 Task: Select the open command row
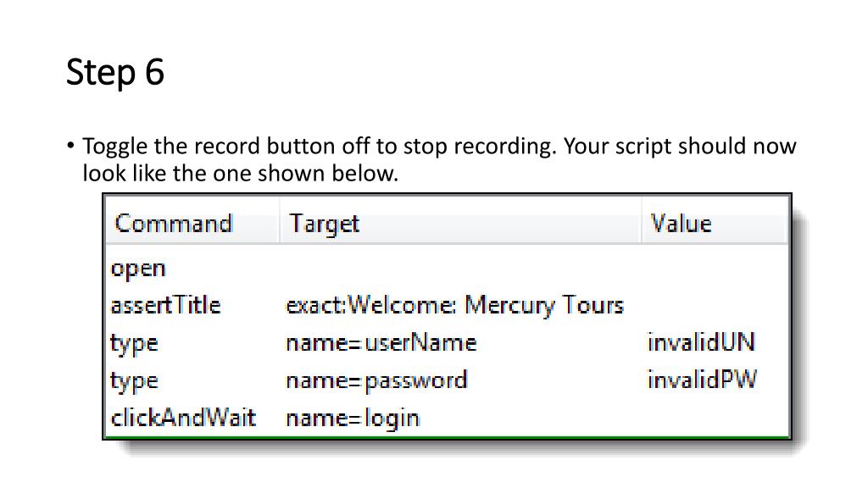pyautogui.click(x=138, y=269)
